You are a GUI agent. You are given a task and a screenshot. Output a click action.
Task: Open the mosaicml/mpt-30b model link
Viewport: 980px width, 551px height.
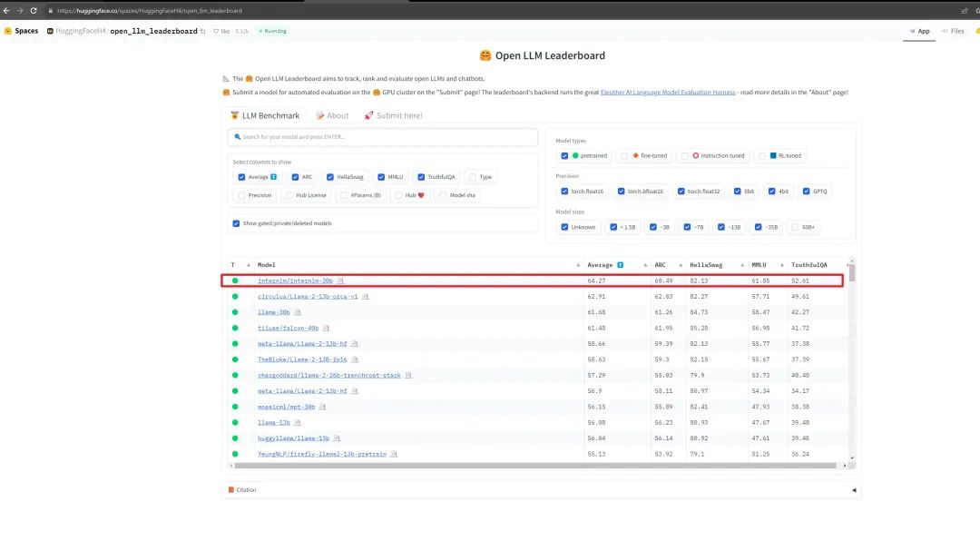(286, 407)
